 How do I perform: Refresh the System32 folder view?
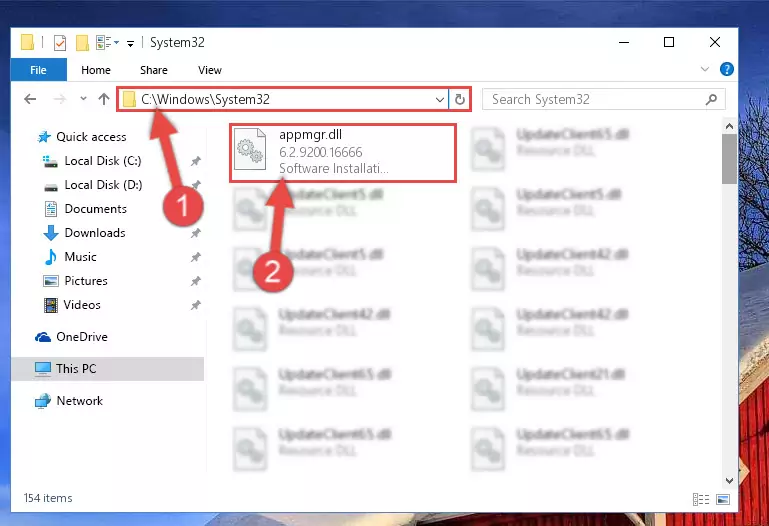[460, 100]
